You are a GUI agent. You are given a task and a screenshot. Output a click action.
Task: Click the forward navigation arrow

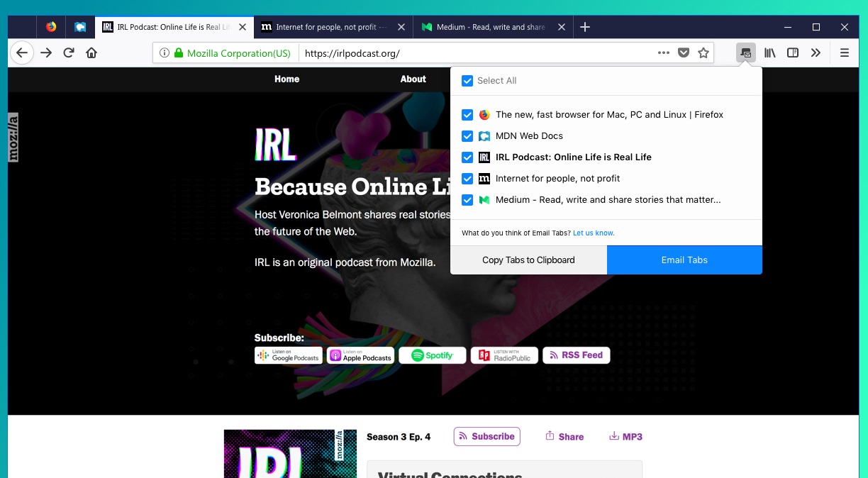(x=46, y=52)
